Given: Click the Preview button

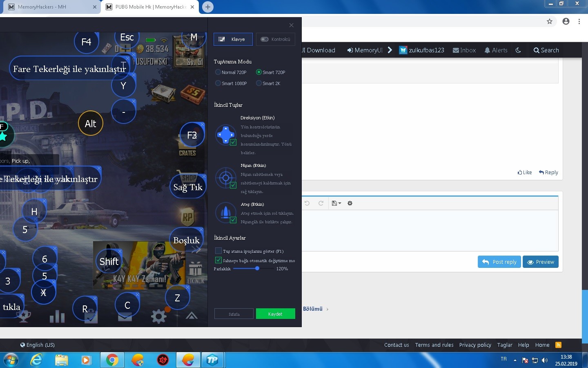Looking at the screenshot, I should [541, 262].
